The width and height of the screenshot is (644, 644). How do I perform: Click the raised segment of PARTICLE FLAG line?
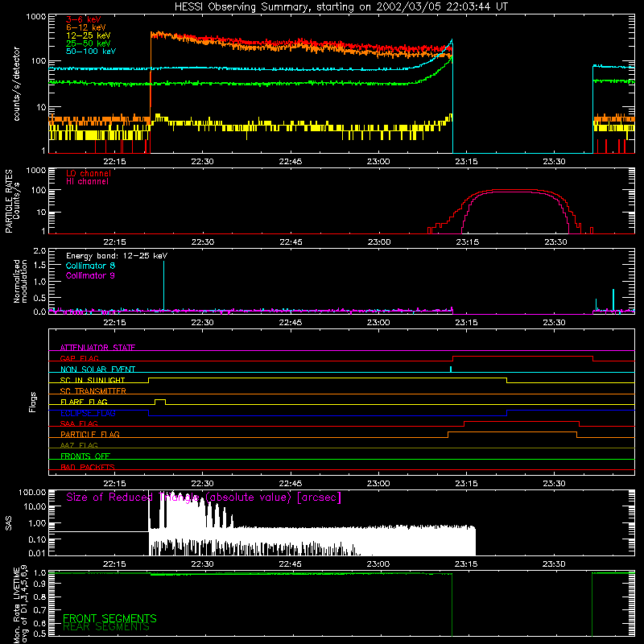(512, 432)
